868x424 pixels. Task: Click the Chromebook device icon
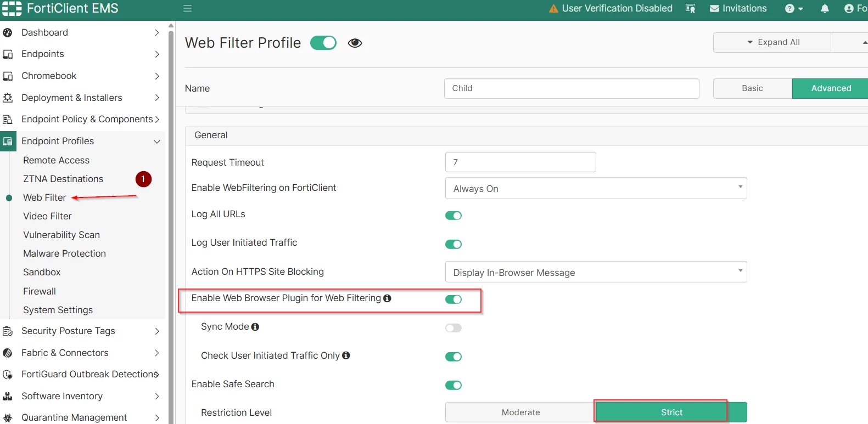pos(8,76)
